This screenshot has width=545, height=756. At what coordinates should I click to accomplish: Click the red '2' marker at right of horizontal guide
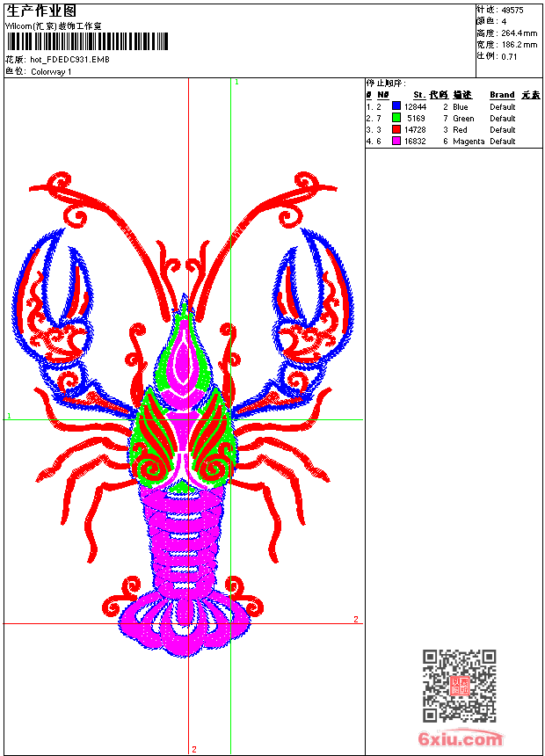[356, 619]
